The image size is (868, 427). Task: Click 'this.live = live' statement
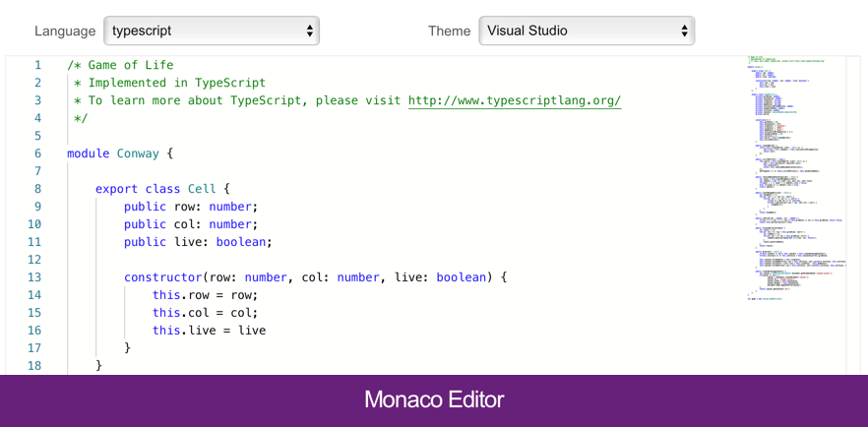point(210,331)
